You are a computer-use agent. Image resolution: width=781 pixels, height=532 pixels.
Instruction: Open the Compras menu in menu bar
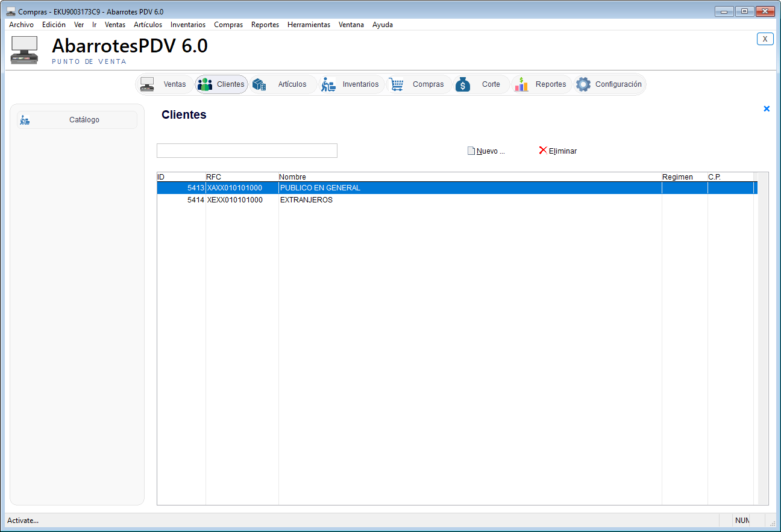coord(228,25)
